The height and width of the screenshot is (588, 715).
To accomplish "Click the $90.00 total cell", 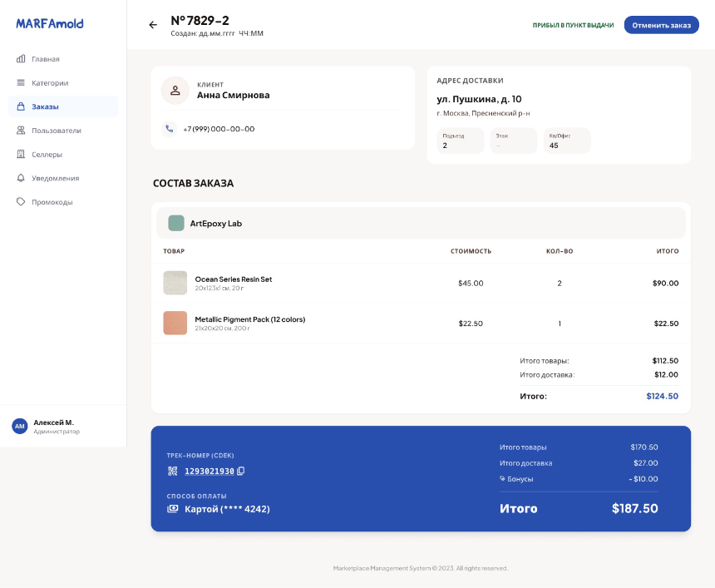I will (x=665, y=284).
